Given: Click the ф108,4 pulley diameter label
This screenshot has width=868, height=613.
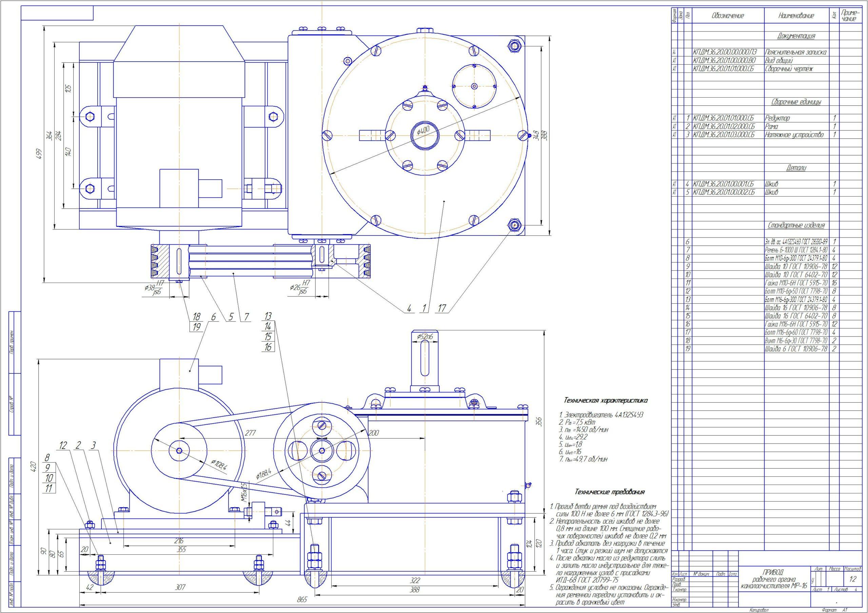Looking at the screenshot, I should coord(219,466).
